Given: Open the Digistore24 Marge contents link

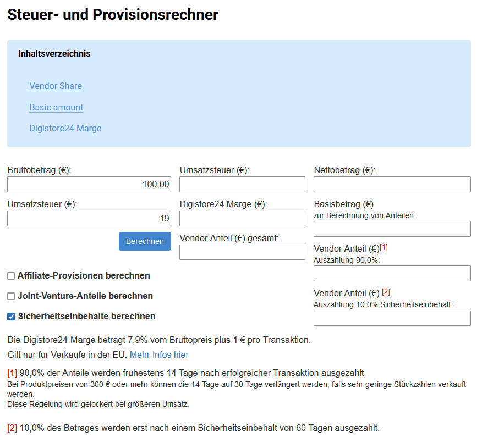Looking at the screenshot, I should click(65, 129).
